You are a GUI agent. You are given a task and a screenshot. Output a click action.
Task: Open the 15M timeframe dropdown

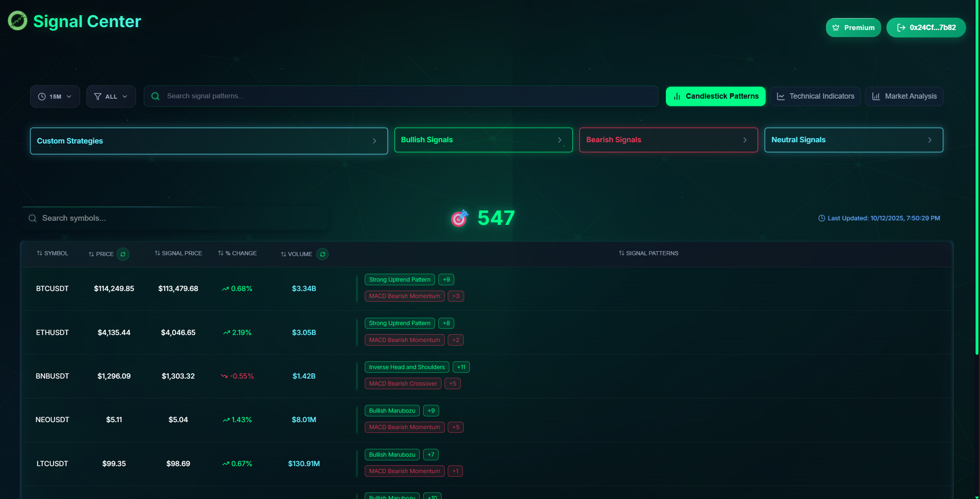55,96
